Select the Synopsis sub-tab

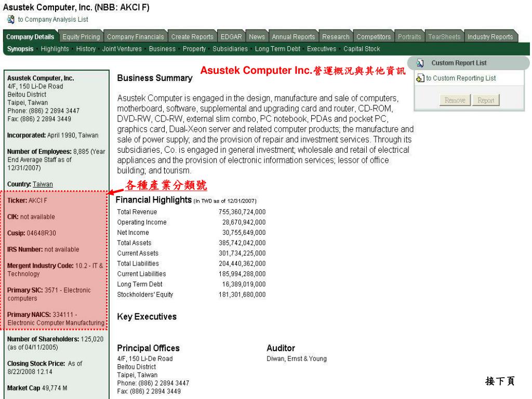[20, 49]
